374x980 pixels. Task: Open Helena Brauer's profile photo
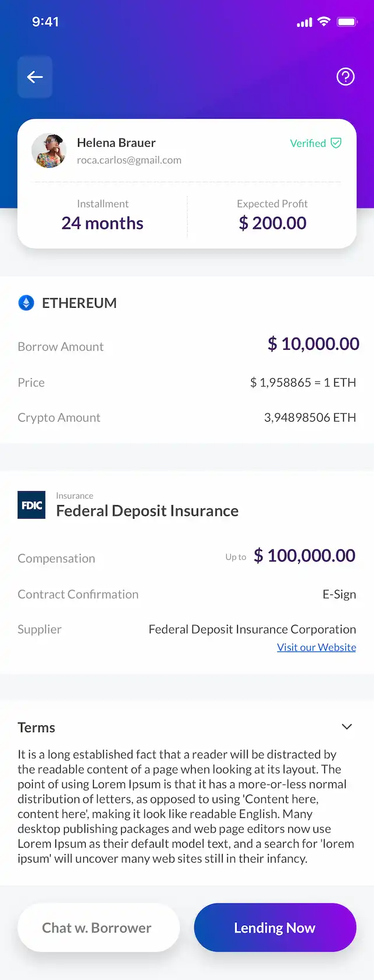[49, 150]
